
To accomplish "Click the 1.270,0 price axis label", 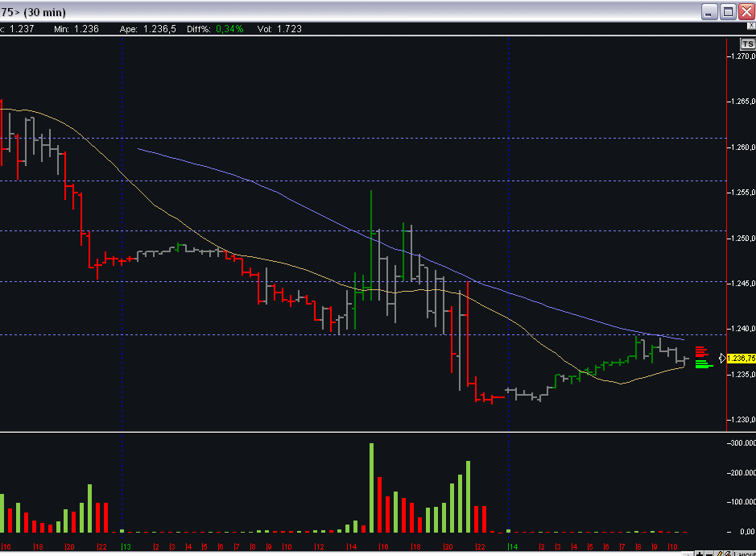I will (742, 56).
